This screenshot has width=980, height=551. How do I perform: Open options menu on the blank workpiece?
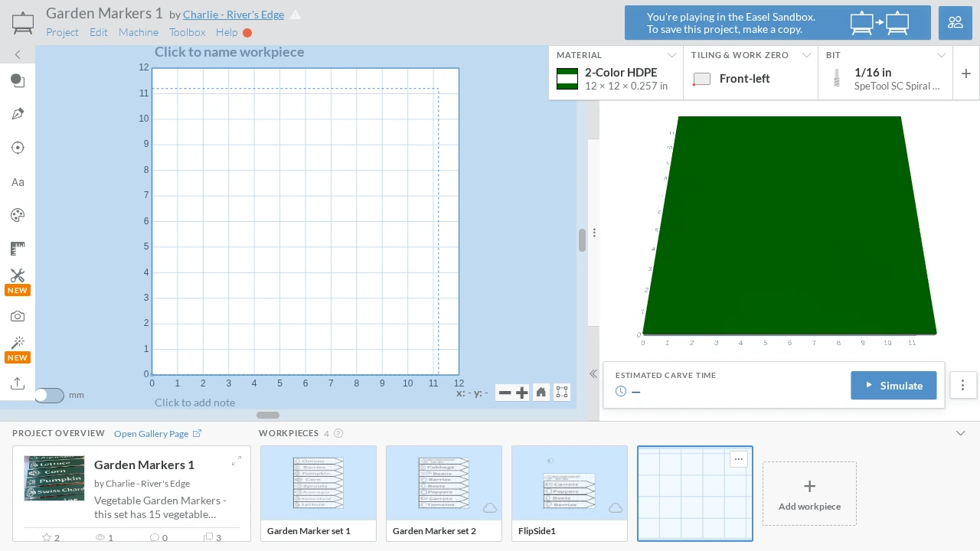738,459
